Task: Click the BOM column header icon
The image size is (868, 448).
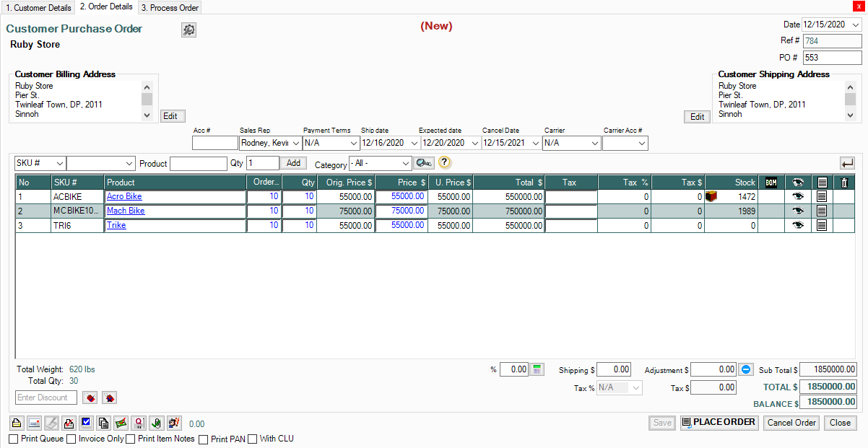Action: [771, 183]
